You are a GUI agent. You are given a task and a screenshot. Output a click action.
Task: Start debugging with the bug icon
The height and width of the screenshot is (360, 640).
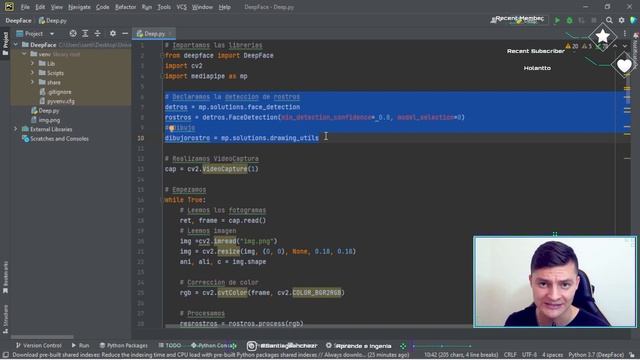pos(569,20)
